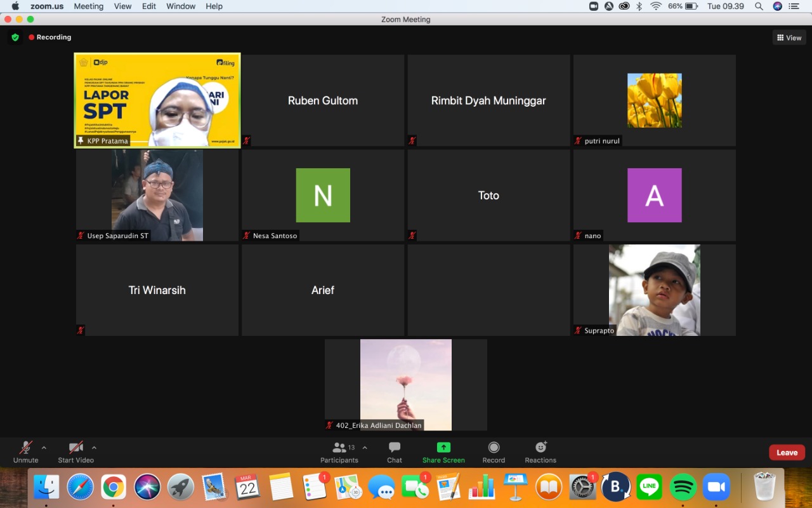The width and height of the screenshot is (812, 508).
Task: Expand audio options arrow beside Unmute
Action: click(x=44, y=447)
